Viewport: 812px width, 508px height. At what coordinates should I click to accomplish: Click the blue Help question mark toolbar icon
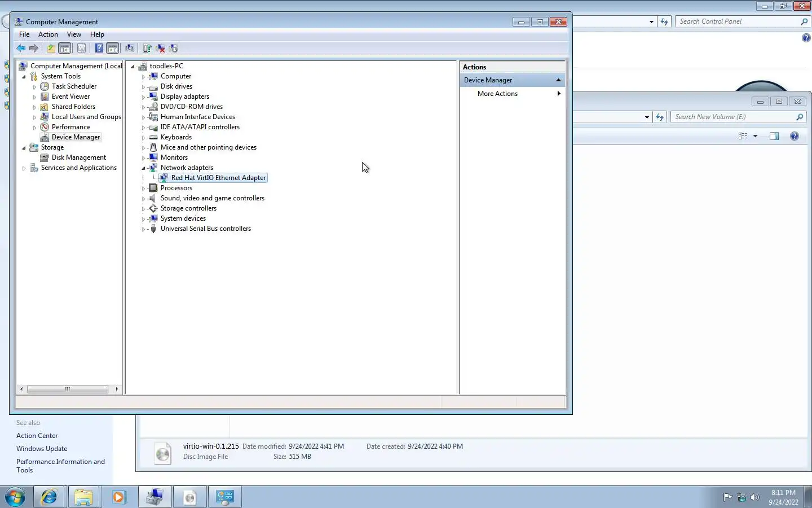(99, 49)
